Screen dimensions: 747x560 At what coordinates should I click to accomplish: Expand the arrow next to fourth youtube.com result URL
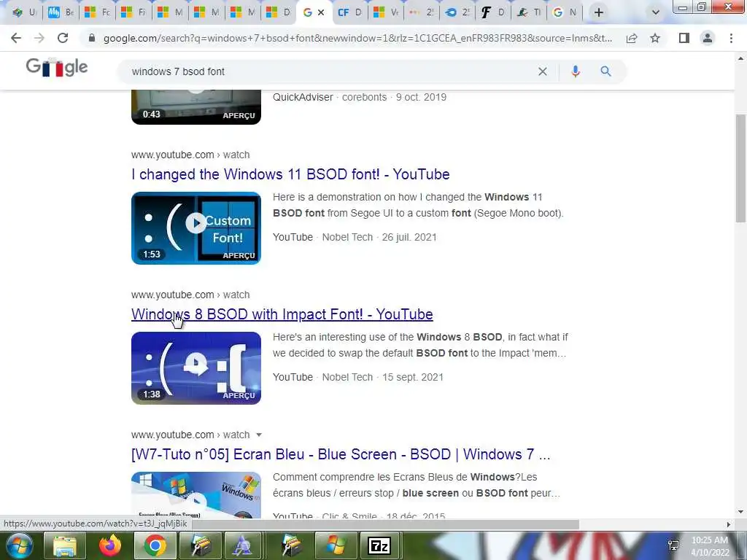pyautogui.click(x=259, y=435)
